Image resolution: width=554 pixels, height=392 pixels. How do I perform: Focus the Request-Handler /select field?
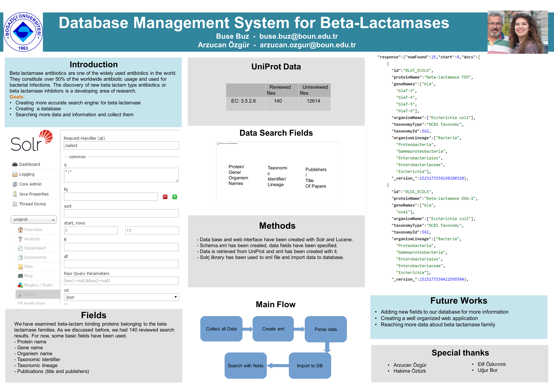click(x=121, y=146)
